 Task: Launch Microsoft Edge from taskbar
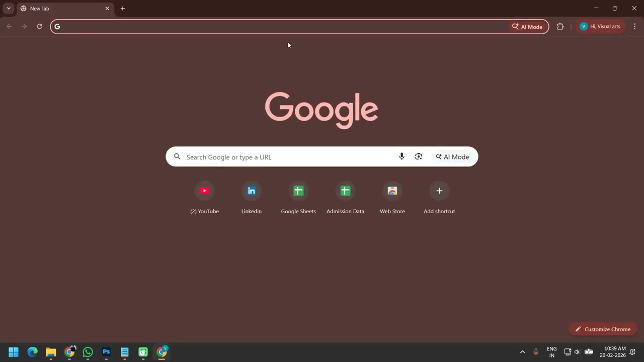32,352
